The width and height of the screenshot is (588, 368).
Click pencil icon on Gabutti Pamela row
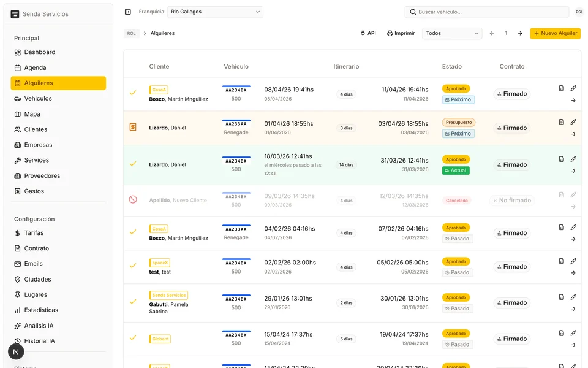click(573, 297)
